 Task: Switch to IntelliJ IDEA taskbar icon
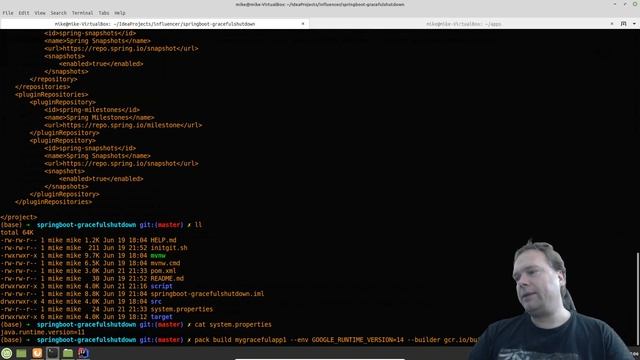pyautogui.click(x=83, y=353)
